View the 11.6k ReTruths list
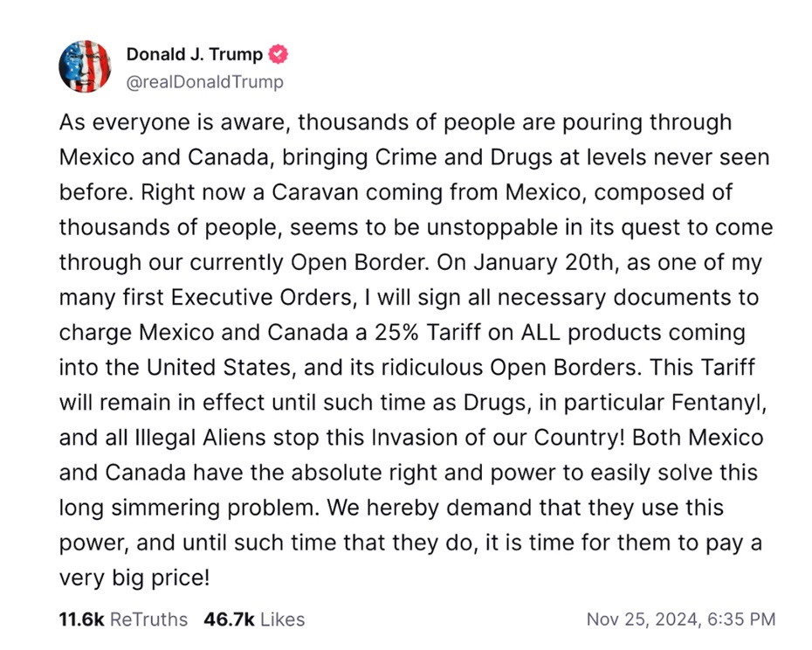812x650 pixels. pyautogui.click(x=123, y=619)
